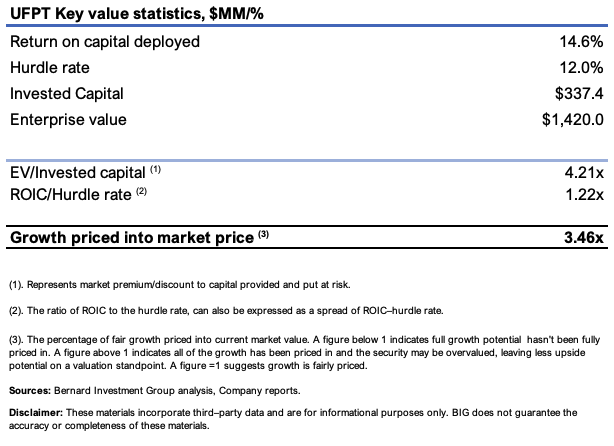Click the $337.4 invested capital value
The height and width of the screenshot is (446, 614).
[x=576, y=94]
